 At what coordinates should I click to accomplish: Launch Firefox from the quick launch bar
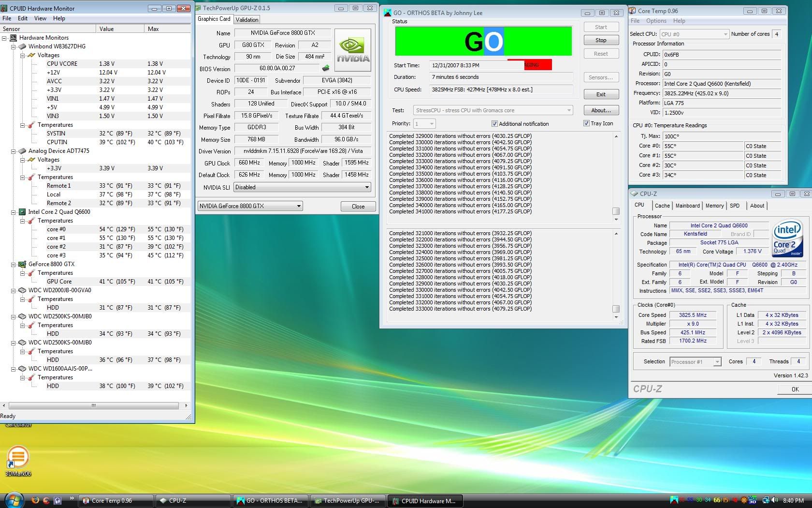pos(35,501)
